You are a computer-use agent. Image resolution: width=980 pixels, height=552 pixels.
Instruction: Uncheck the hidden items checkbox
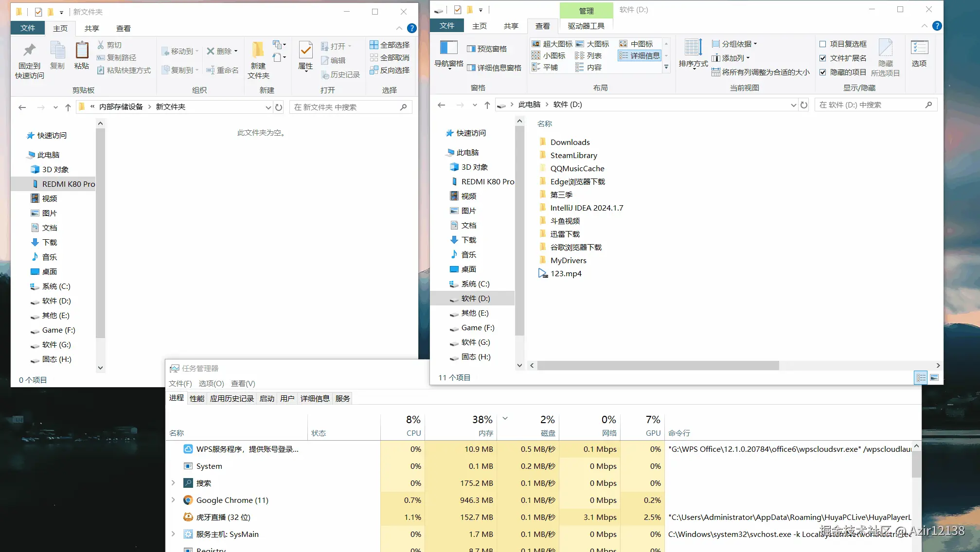coord(823,72)
